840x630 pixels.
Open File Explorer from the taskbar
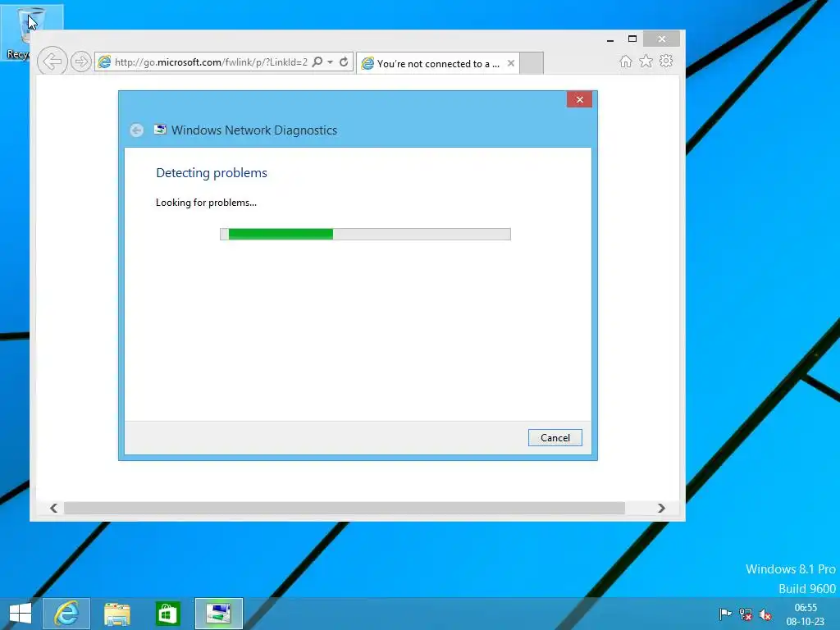pyautogui.click(x=116, y=614)
